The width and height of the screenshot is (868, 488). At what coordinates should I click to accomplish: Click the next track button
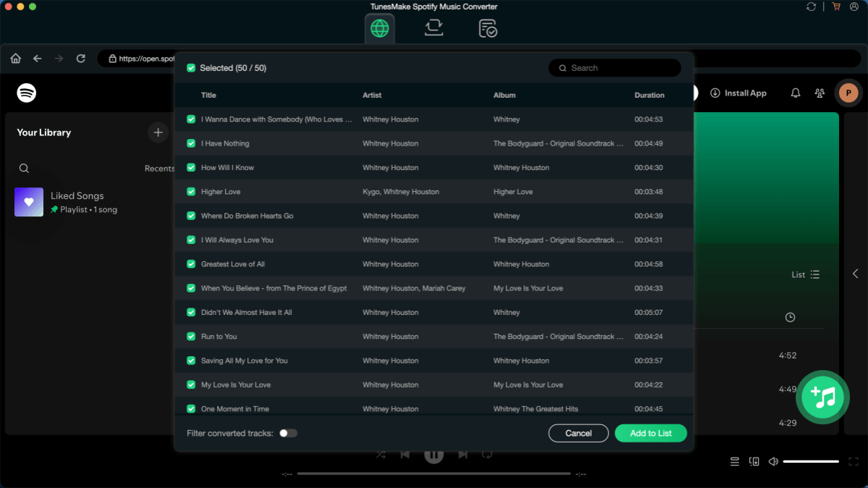click(x=462, y=455)
